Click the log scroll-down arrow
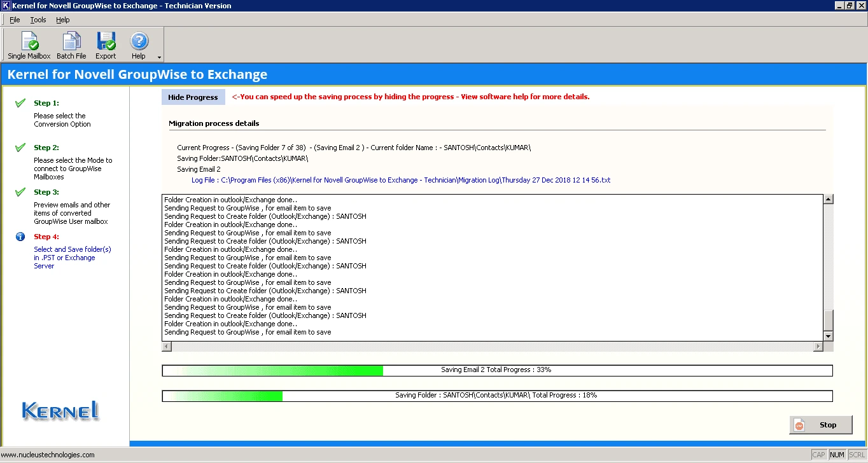This screenshot has height=463, width=868. coord(828,336)
